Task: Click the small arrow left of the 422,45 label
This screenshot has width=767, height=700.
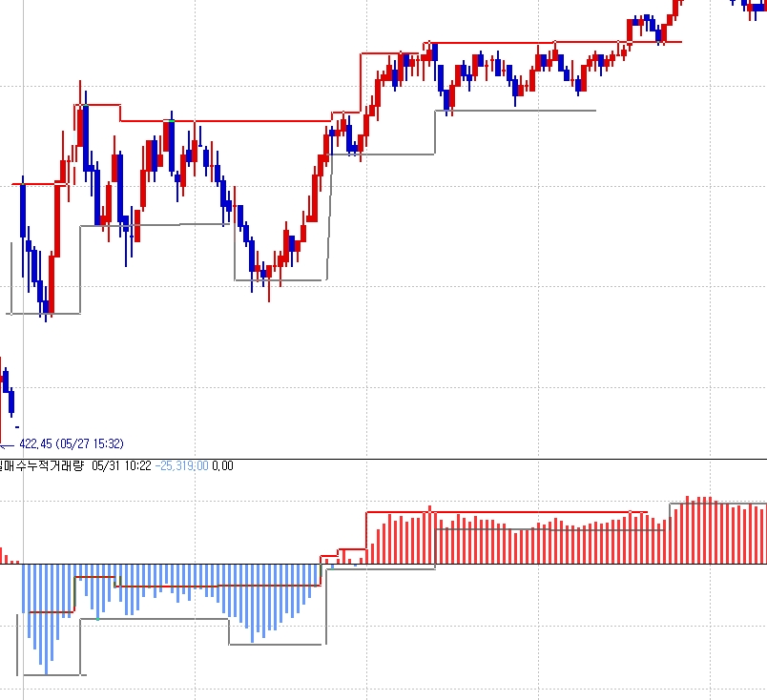Action: [8, 444]
